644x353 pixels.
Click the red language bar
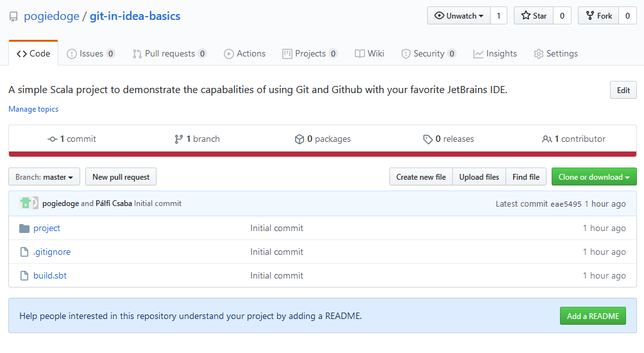click(x=323, y=154)
